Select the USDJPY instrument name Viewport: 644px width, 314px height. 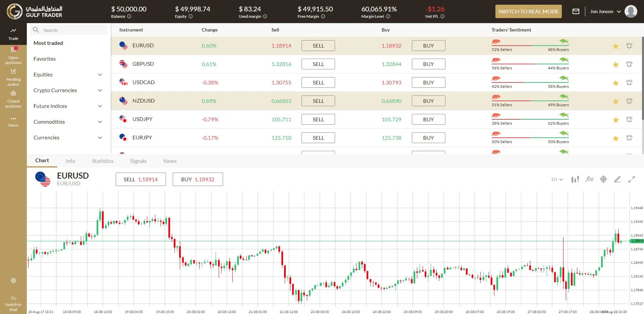pos(143,119)
